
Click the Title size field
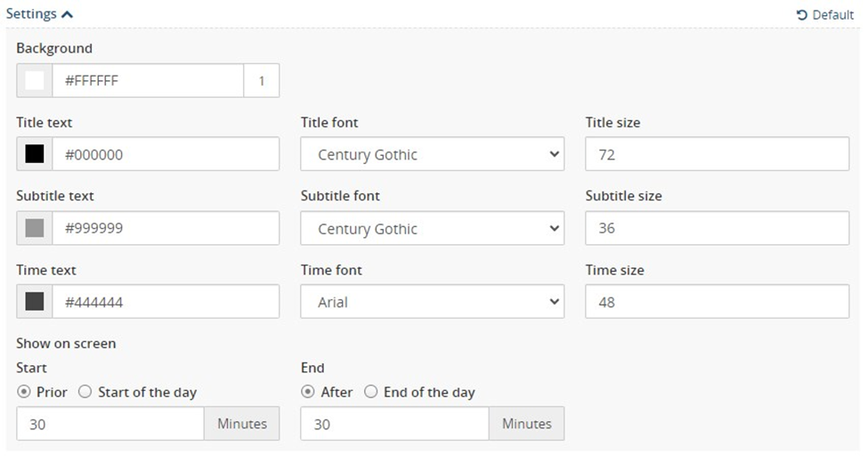click(x=717, y=154)
